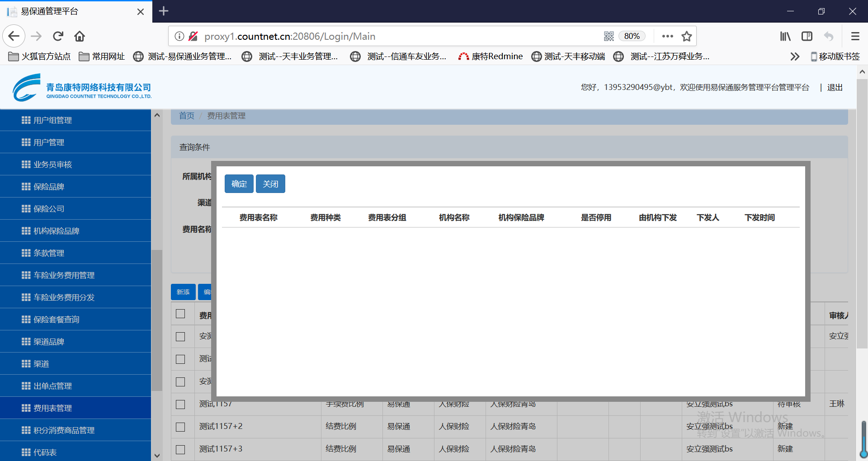Viewport: 868px width, 461px height.
Task: Check the box for row 测试1157+3
Action: coord(180,449)
